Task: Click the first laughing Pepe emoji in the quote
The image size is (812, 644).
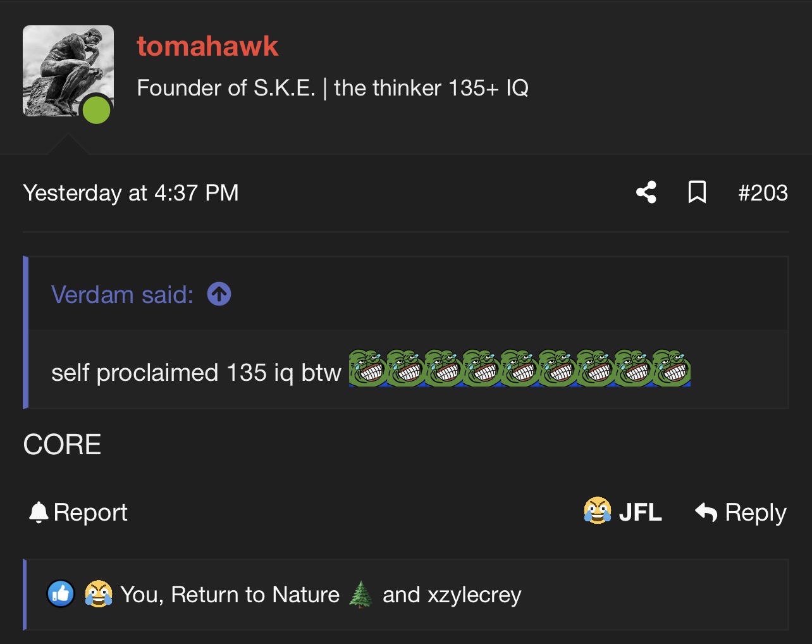Action: click(x=367, y=368)
